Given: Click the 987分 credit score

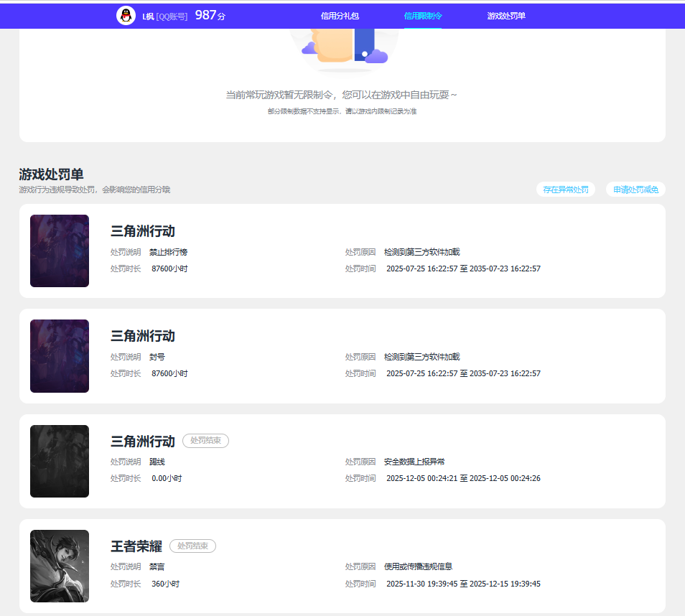Looking at the screenshot, I should pos(210,15).
